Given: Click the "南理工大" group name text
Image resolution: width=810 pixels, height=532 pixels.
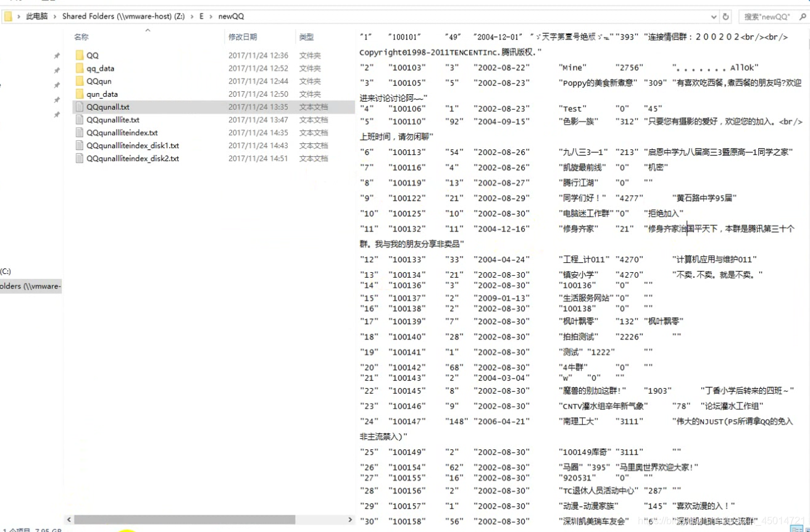Looking at the screenshot, I should click(578, 421).
